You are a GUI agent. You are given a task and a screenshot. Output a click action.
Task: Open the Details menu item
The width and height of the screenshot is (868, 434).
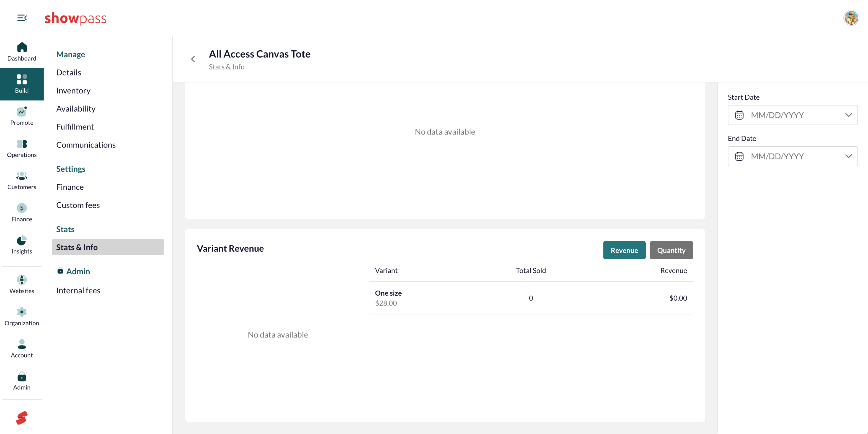[x=69, y=73]
